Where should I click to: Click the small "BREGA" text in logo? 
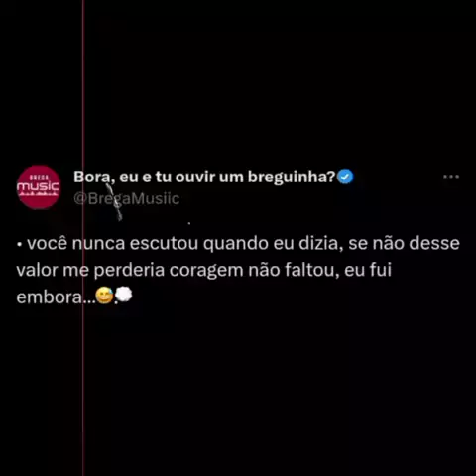click(x=40, y=178)
